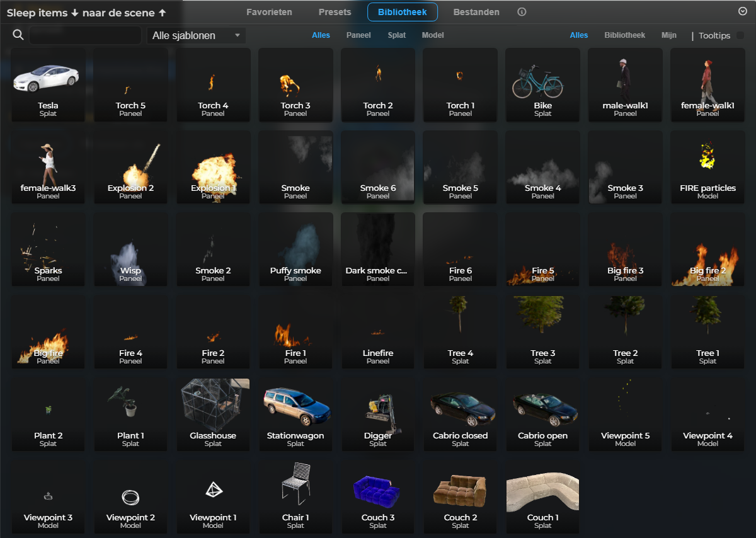756x538 pixels.
Task: Choose the Cabrio open splat
Action: point(542,415)
